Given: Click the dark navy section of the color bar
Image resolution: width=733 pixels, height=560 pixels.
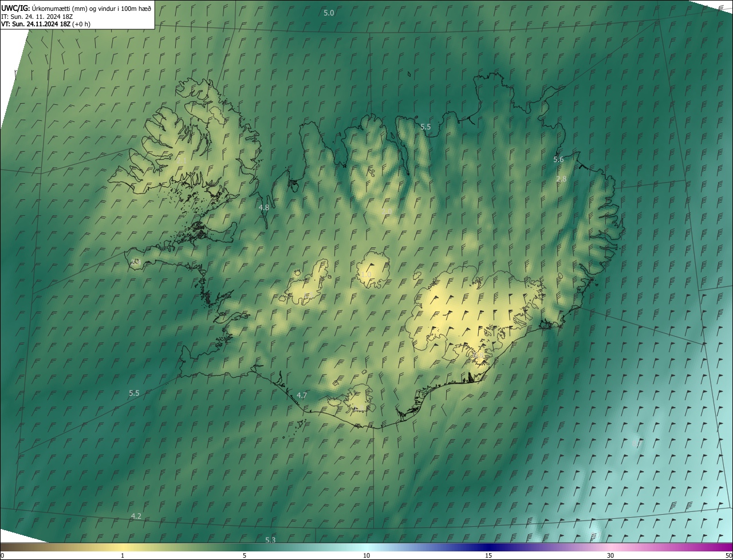Looking at the screenshot, I should (x=488, y=547).
